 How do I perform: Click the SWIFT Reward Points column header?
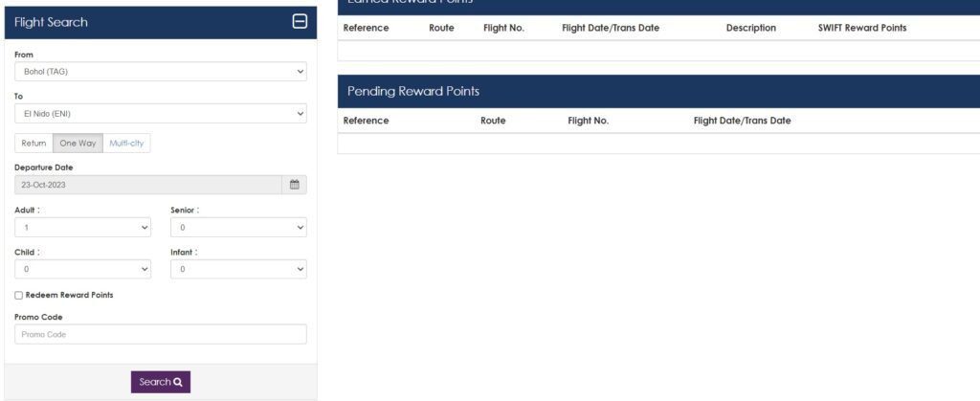pos(856,28)
